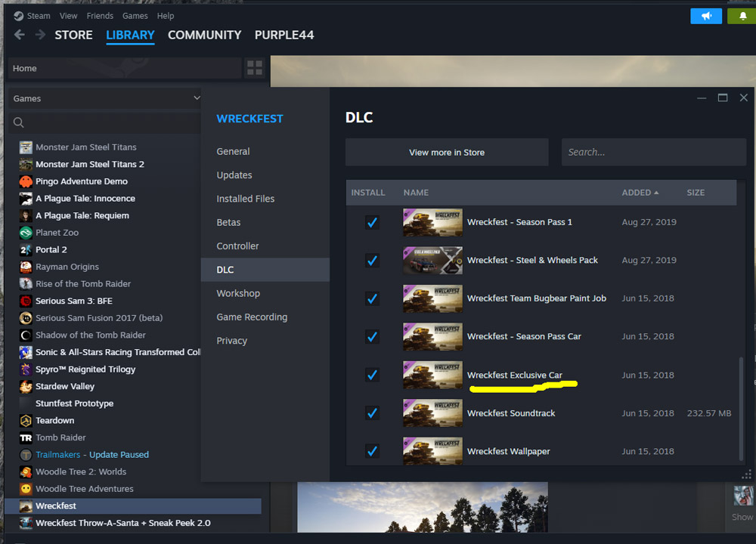This screenshot has width=756, height=544.
Task: Go back with the left arrow
Action: (20, 35)
